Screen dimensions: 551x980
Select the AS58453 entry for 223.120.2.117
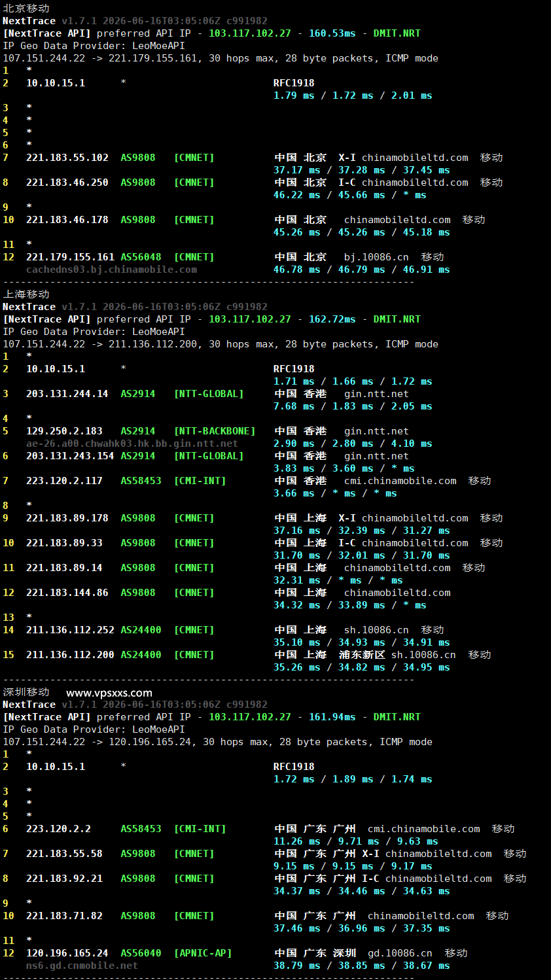pyautogui.click(x=141, y=481)
